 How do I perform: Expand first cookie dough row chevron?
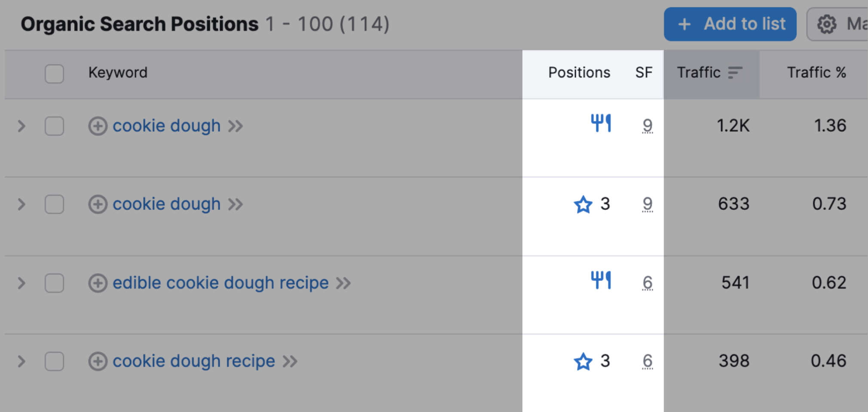pyautogui.click(x=21, y=126)
